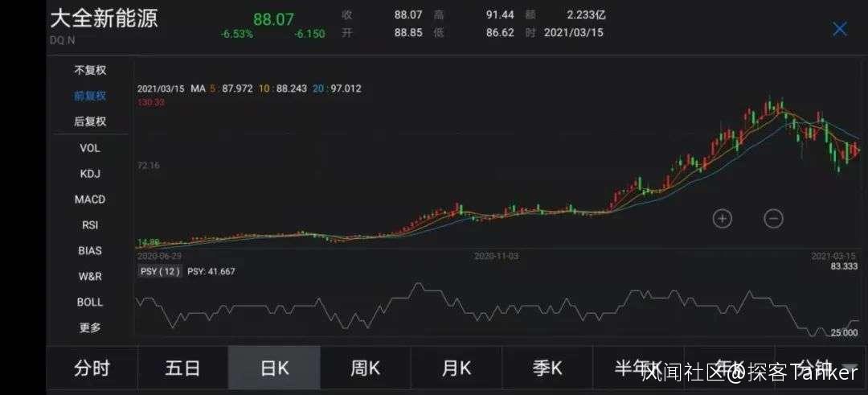Image resolution: width=868 pixels, height=395 pixels.
Task: Switch to 分时 chart tab
Action: pos(92,368)
